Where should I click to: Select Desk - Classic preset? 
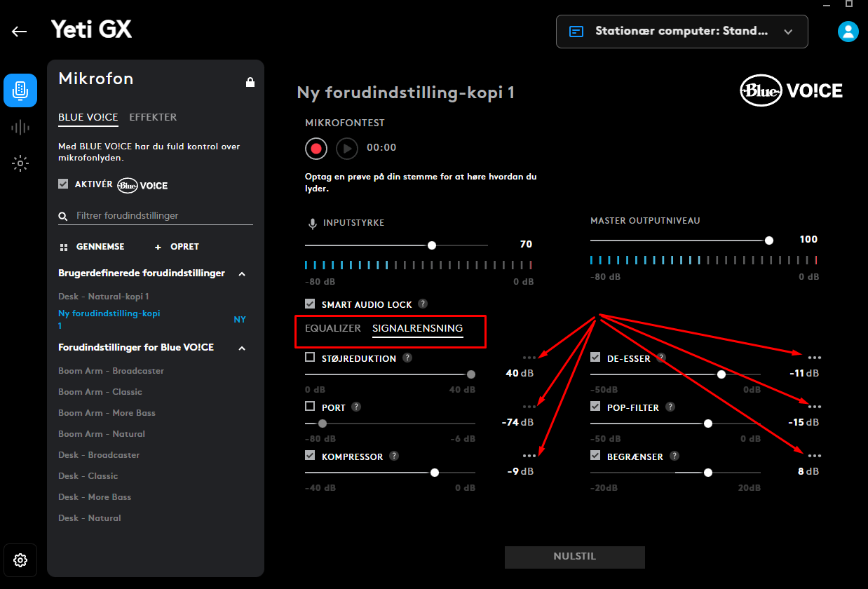(88, 476)
